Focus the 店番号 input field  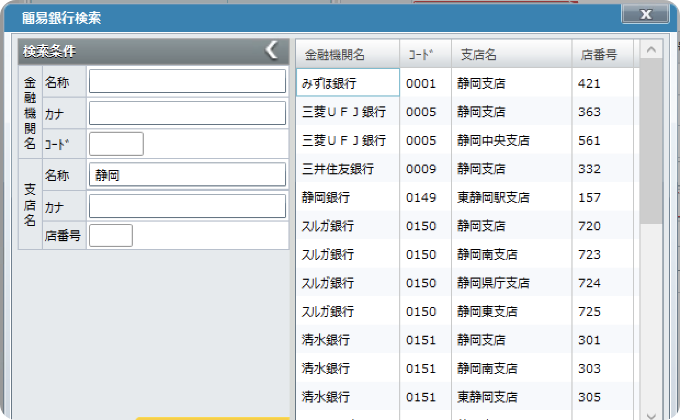coord(111,236)
